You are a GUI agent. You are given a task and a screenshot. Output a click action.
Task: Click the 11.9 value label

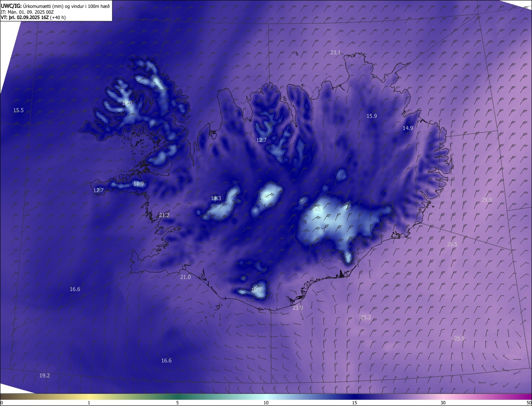coord(138,183)
